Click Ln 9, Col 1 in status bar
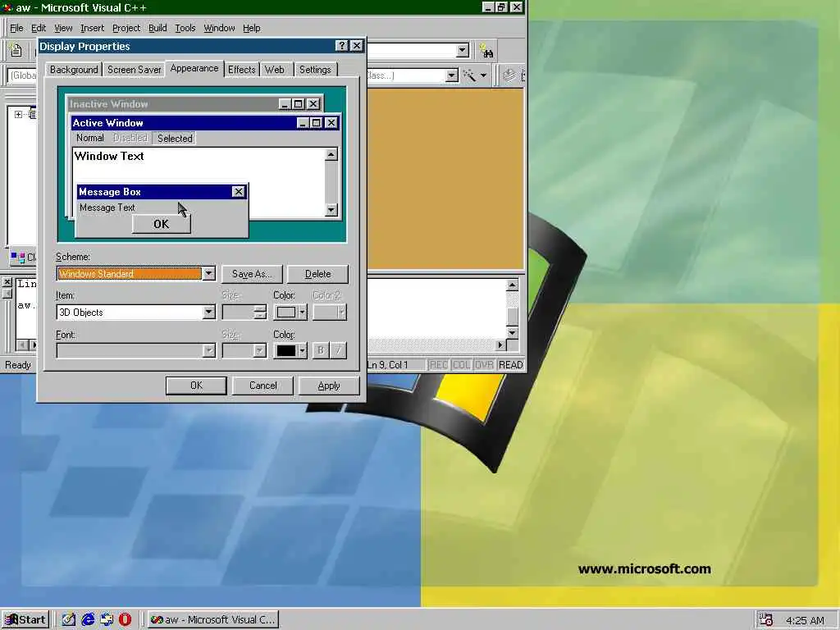 [387, 365]
